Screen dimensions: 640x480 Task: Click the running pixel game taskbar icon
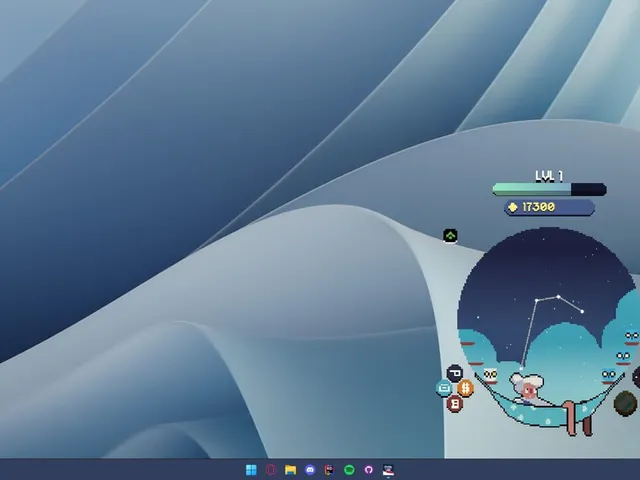click(x=388, y=470)
